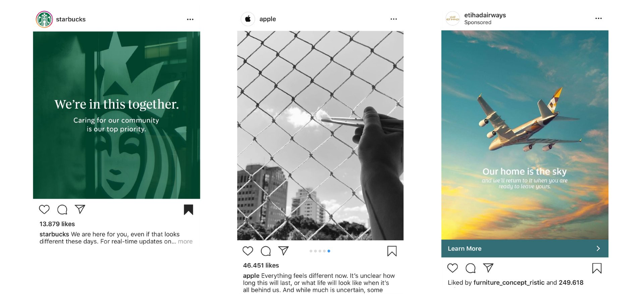Like the apple post with heart icon

tap(248, 251)
